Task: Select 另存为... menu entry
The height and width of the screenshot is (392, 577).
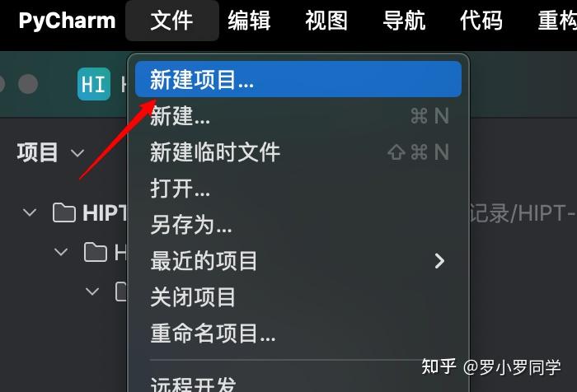Action: tap(298, 224)
